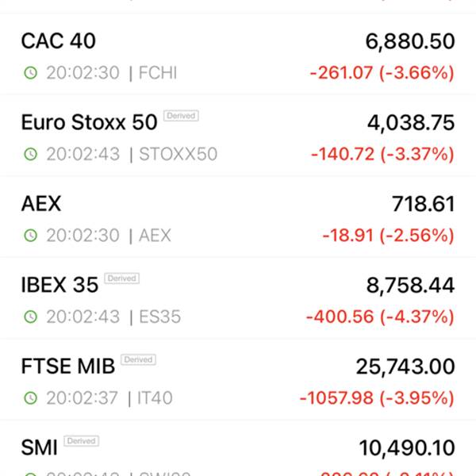Image resolution: width=476 pixels, height=476 pixels.
Task: Select the SMI index name
Action: 39,447
